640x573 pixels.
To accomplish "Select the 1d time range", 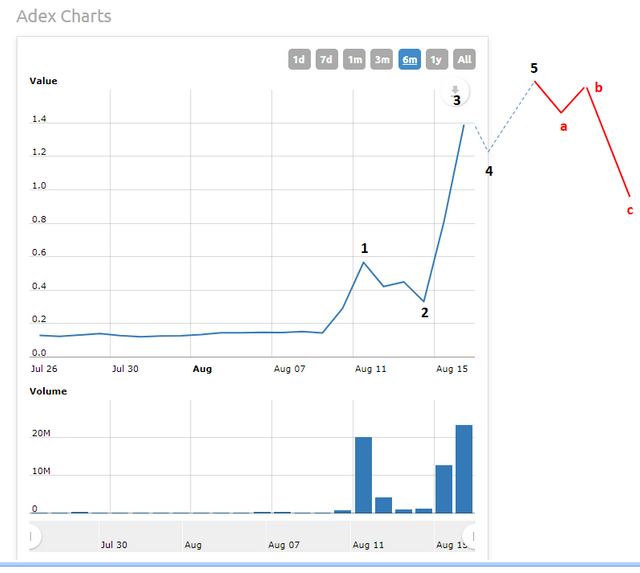I will coord(299,59).
